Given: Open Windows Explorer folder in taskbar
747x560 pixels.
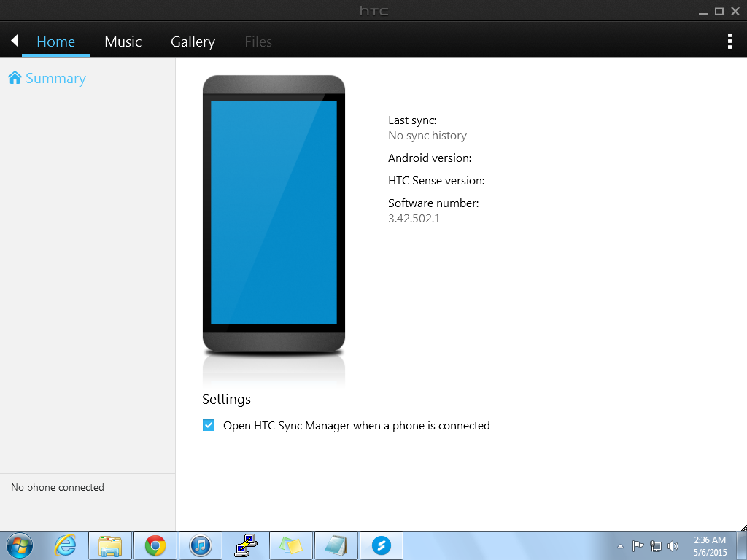Looking at the screenshot, I should coord(110,545).
